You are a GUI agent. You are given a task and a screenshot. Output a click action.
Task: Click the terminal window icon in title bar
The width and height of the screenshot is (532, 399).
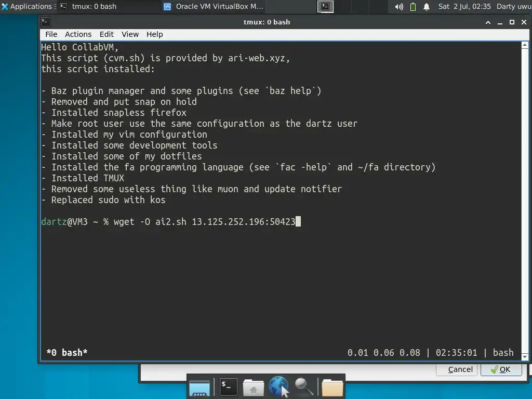[46, 22]
